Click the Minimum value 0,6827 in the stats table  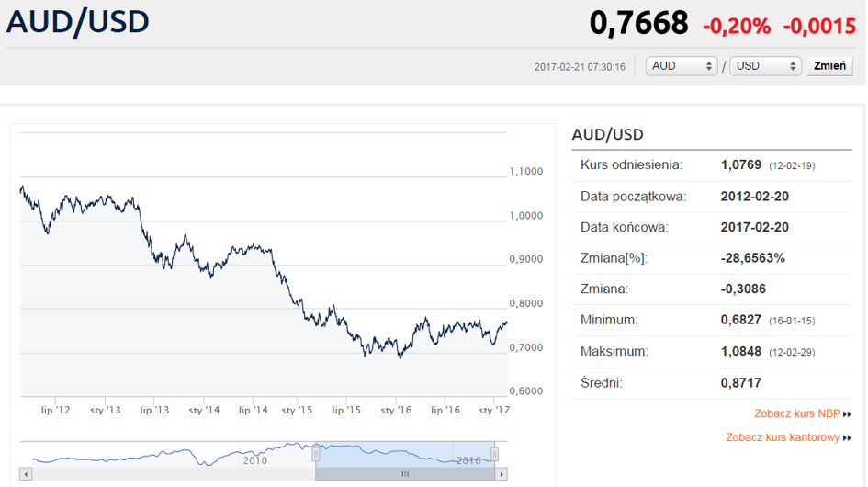(x=743, y=320)
